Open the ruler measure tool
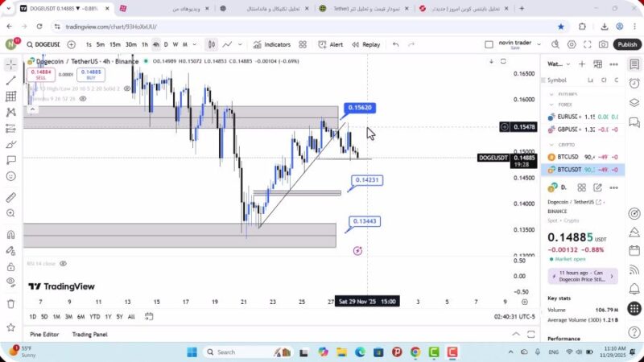This screenshot has height=362, width=644. pyautogui.click(x=10, y=197)
